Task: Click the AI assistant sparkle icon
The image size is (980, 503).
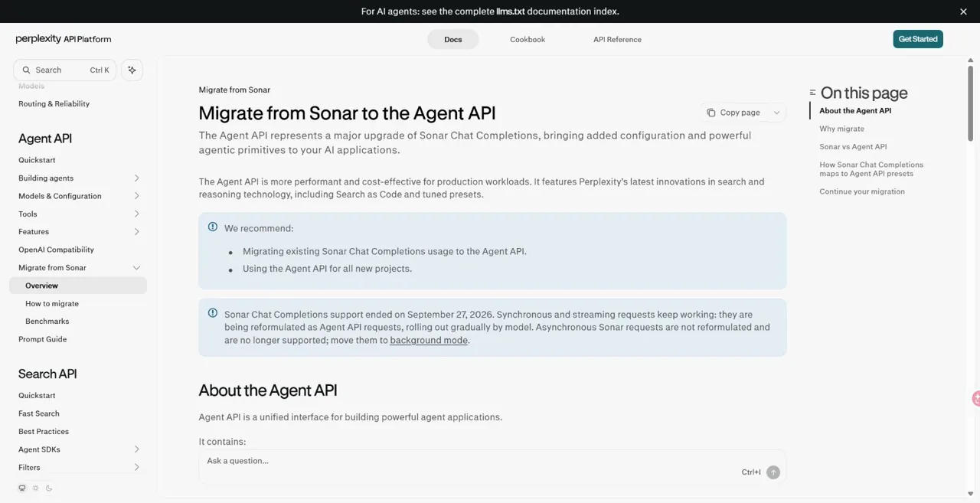Action: pos(132,70)
